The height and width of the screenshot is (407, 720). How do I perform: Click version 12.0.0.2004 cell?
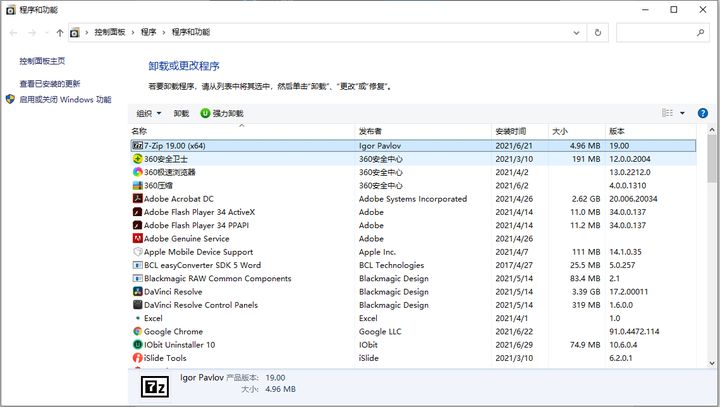630,159
